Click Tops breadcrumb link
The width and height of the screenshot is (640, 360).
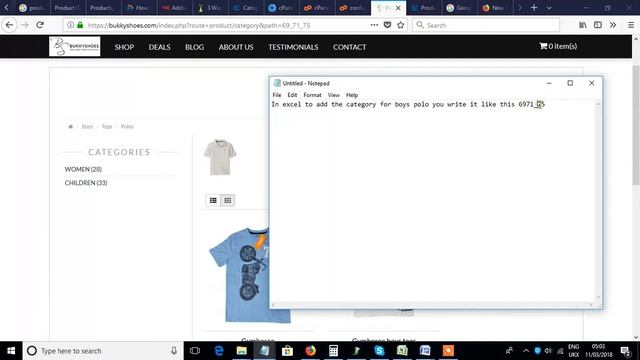[107, 127]
